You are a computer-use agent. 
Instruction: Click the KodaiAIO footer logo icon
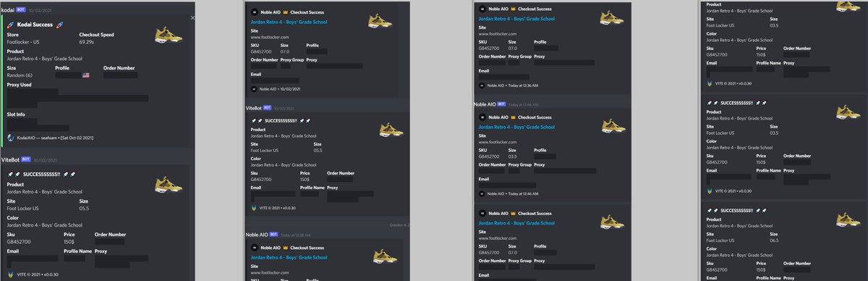click(x=10, y=137)
